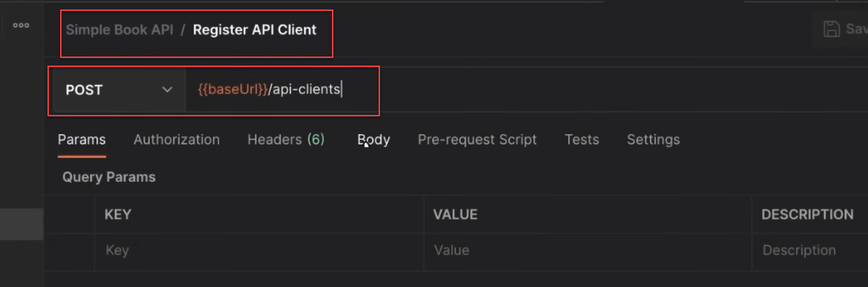The image size is (868, 287).
Task: Open the Headers tab showing 6 headers
Action: (285, 139)
